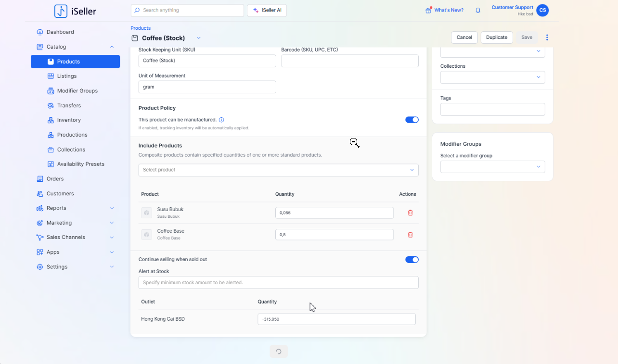
Task: Click the refresh spinner icon at bottom
Action: click(278, 351)
